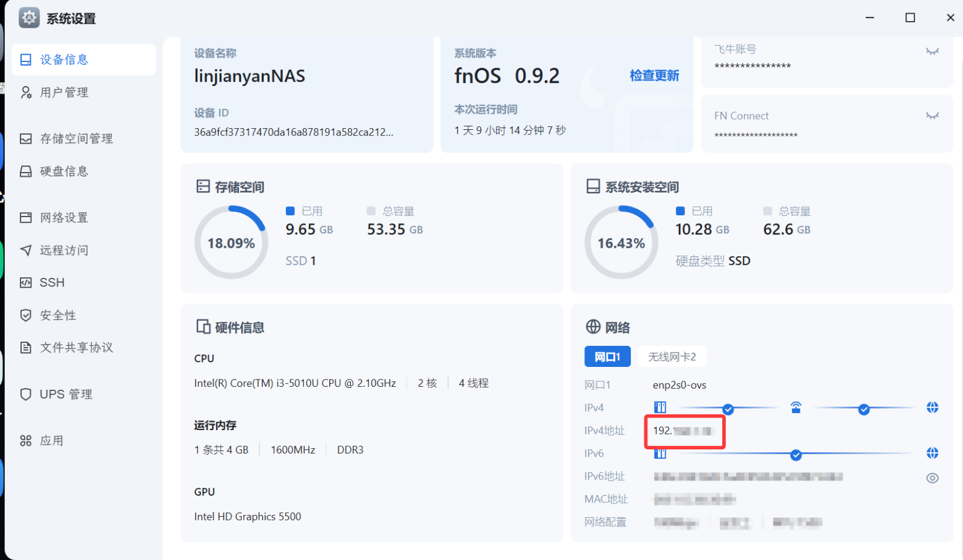
Task: Show the masked FN Connect value
Action: pyautogui.click(x=932, y=115)
